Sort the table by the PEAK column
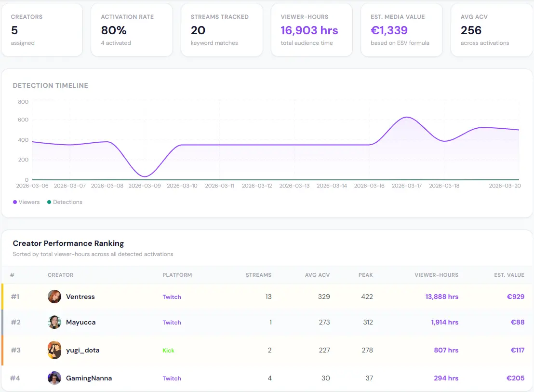534x392 pixels. pyautogui.click(x=366, y=275)
